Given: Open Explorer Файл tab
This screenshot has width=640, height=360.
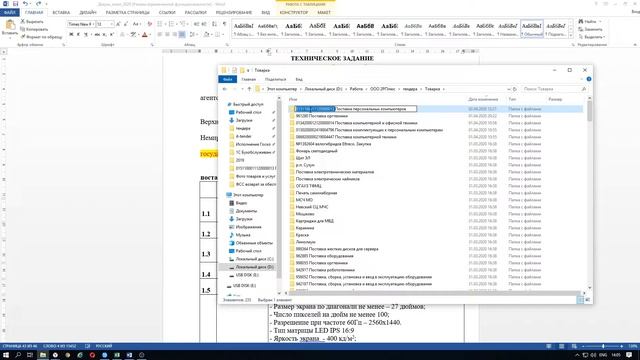Looking at the screenshot, I should [227, 79].
